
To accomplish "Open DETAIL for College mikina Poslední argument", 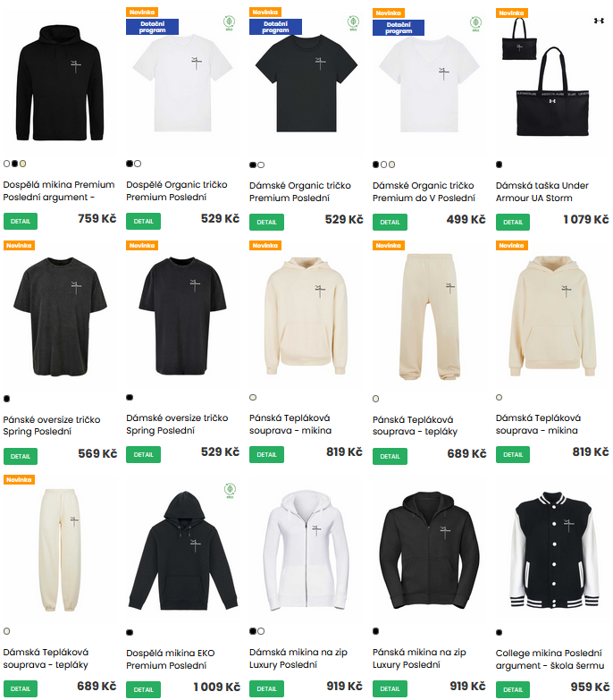I will click(513, 689).
